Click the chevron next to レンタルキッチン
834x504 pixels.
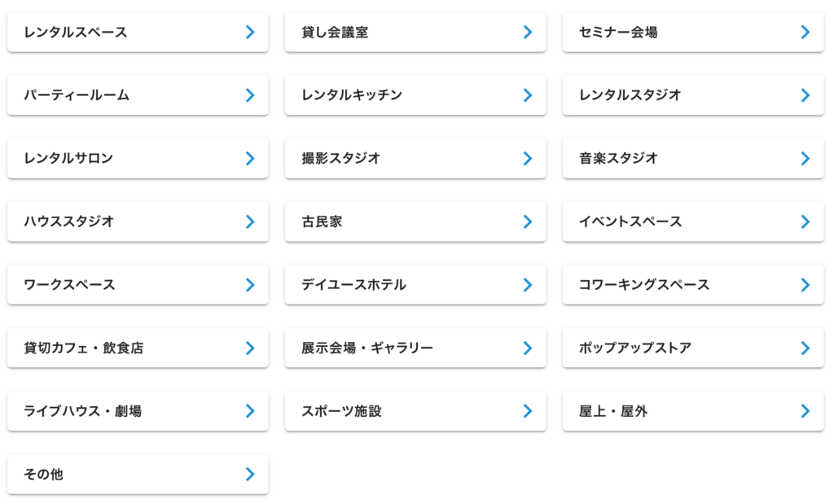pyautogui.click(x=528, y=95)
